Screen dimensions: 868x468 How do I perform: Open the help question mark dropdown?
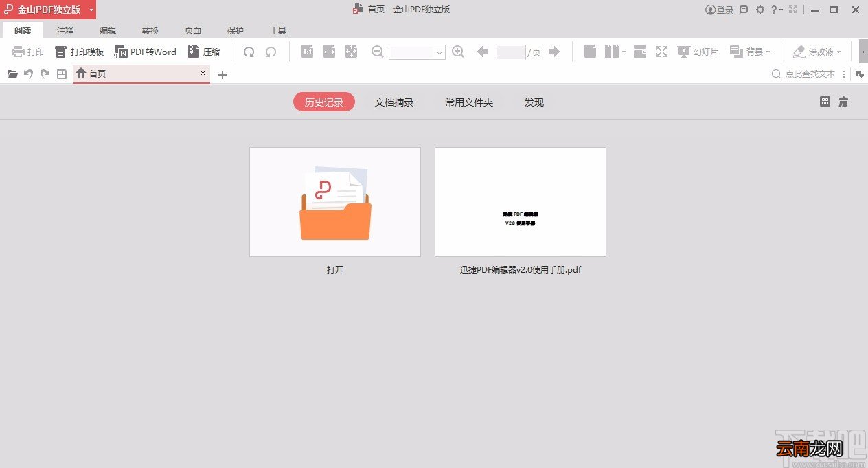pyautogui.click(x=777, y=10)
